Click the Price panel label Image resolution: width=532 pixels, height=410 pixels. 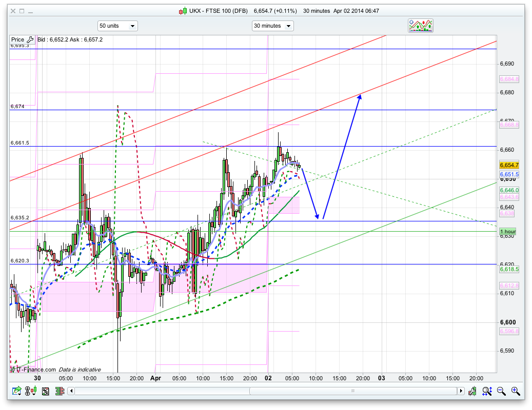17,39
